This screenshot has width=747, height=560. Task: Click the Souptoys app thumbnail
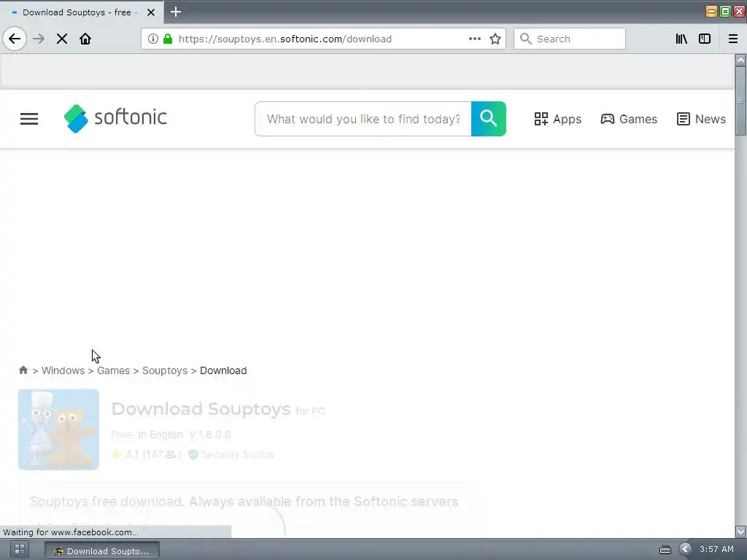coord(58,429)
